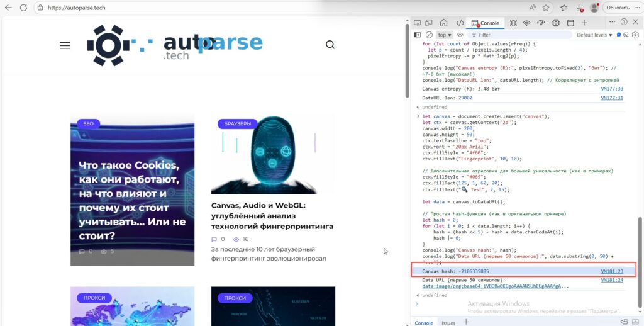Open the site hamburger menu
This screenshot has width=644, height=326.
(x=65, y=45)
